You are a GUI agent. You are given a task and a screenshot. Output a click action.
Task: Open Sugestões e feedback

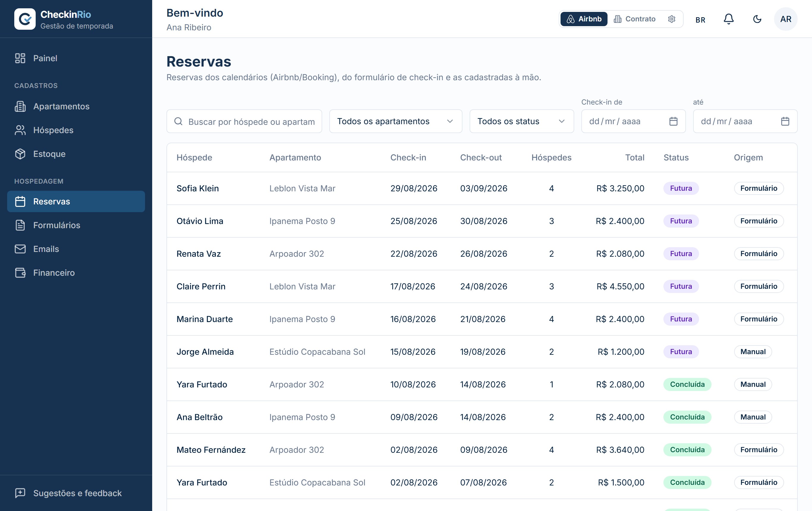pos(76,493)
